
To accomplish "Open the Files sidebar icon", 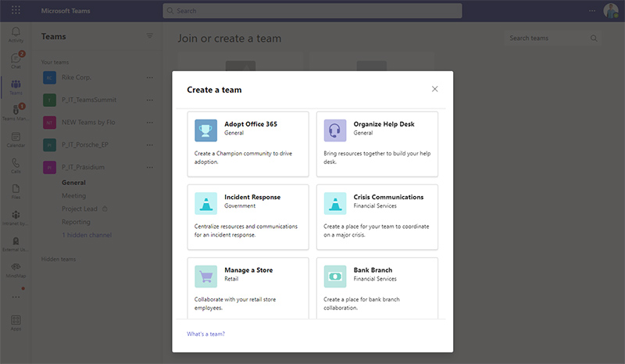I will (16, 191).
